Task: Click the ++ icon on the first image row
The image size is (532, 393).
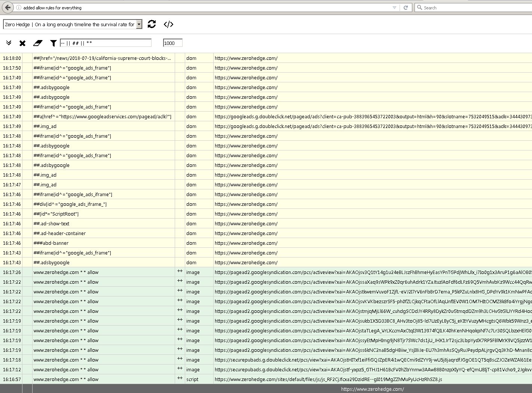Action: tap(180, 272)
